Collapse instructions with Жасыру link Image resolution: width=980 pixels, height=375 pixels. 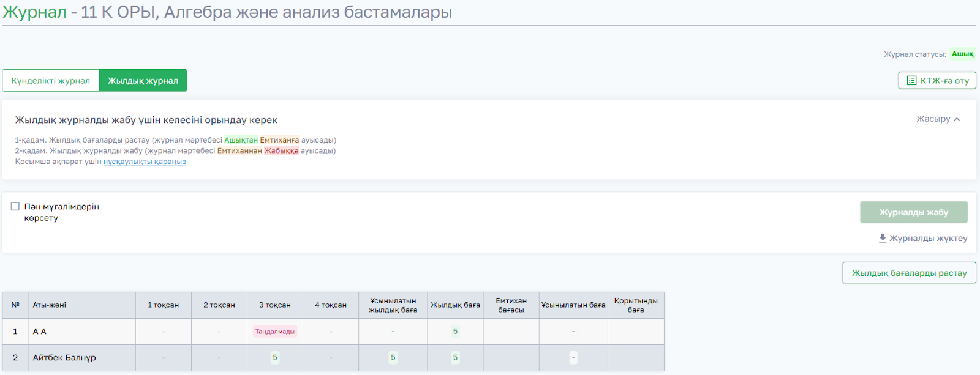coord(933,119)
